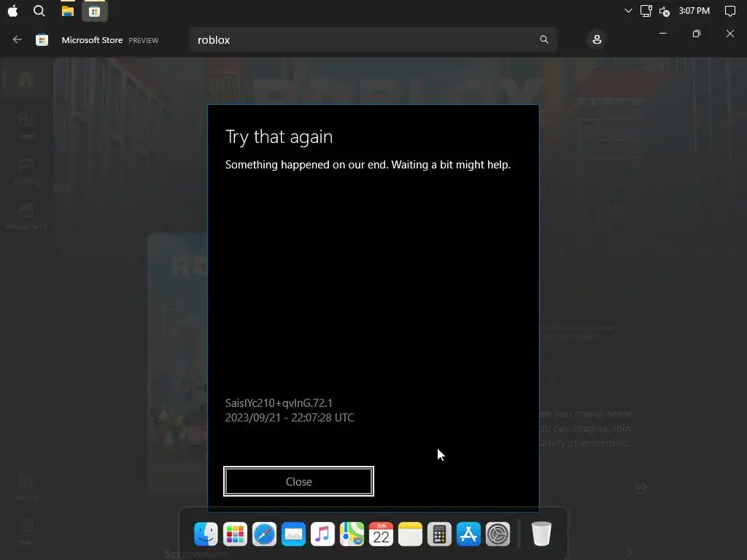Close the Microsoft Store window
The height and width of the screenshot is (560, 747).
point(729,34)
